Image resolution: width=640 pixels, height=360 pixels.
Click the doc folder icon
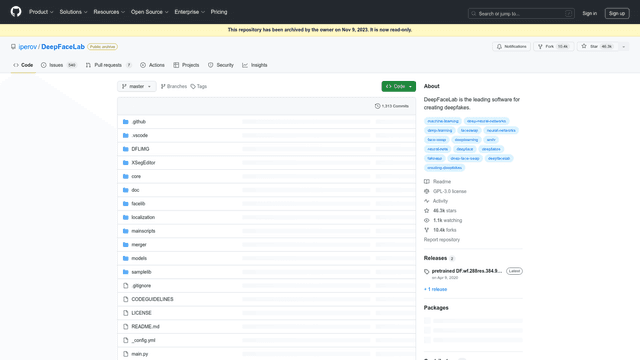tap(126, 190)
